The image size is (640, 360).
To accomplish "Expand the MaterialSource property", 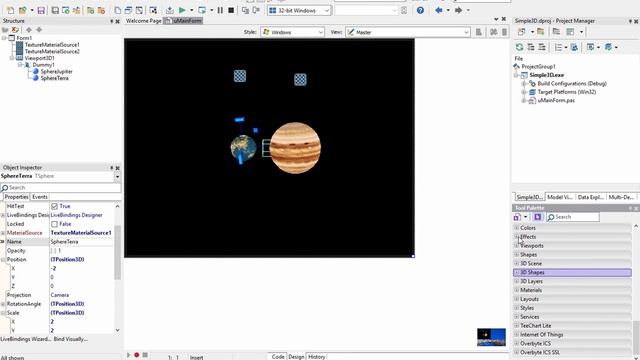I will coord(3,233).
